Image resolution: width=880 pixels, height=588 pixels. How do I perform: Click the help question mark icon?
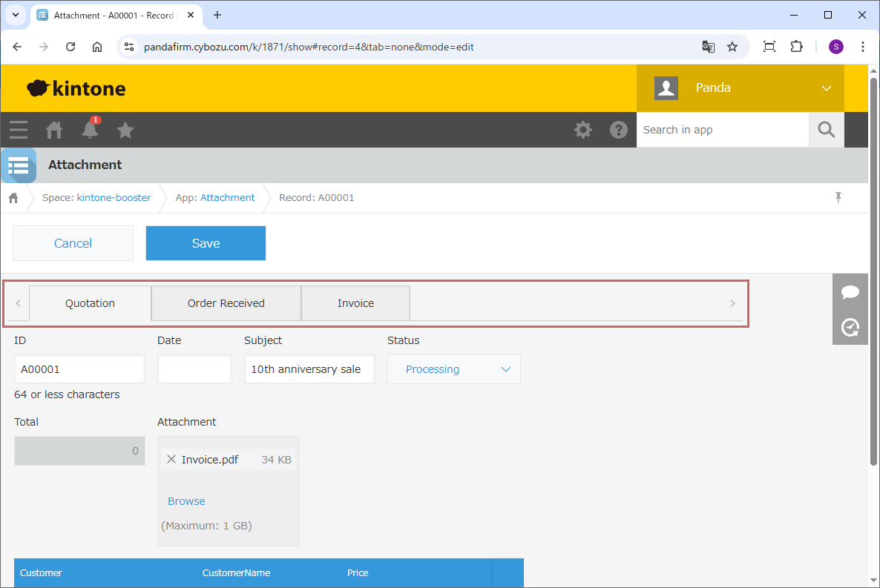pos(618,131)
